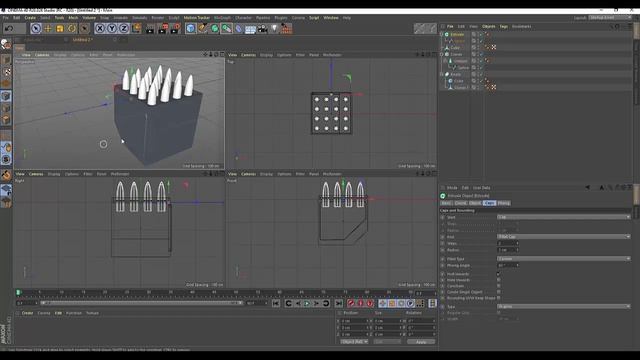This screenshot has height=360, width=640.
Task: Open the caps Type dropdown
Action: (x=564, y=307)
